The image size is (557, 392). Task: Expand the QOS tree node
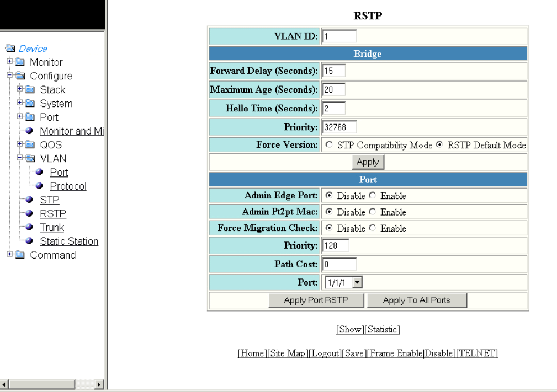point(19,144)
